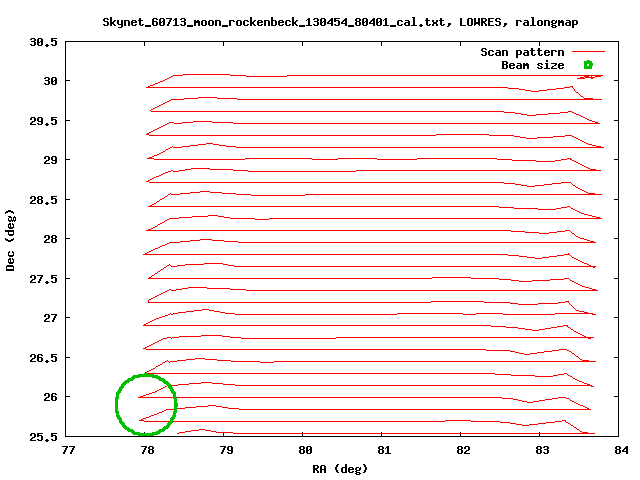Click the 'RA (deg)' axis label
Viewport: 640px width, 480px height.
pyautogui.click(x=340, y=469)
